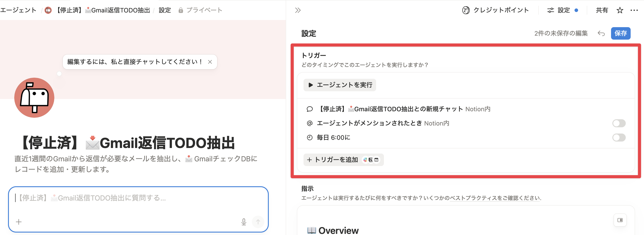Focus the chat question input field
The width and height of the screenshot is (644, 235).
point(138,198)
